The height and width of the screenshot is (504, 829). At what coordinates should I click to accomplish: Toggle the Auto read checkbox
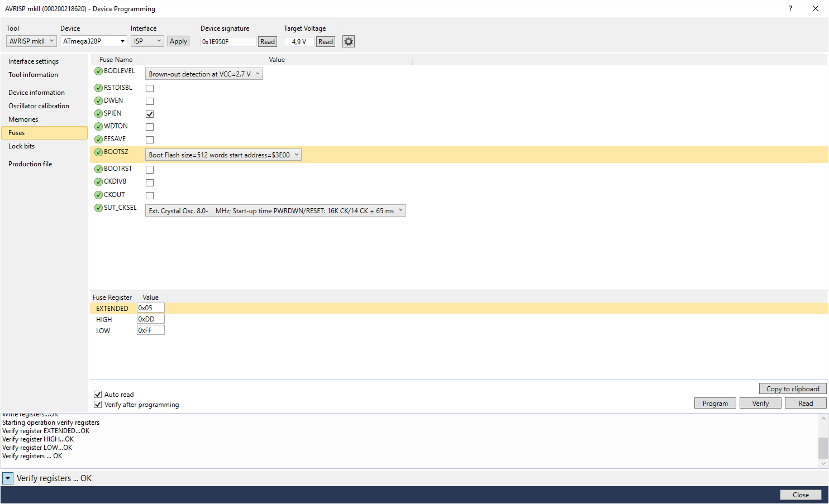pos(98,394)
